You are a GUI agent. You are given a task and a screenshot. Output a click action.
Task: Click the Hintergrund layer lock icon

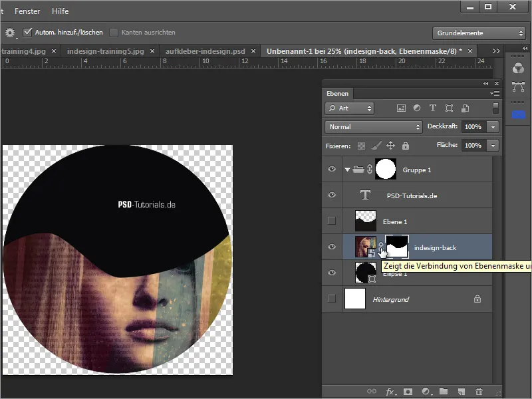pos(477,299)
